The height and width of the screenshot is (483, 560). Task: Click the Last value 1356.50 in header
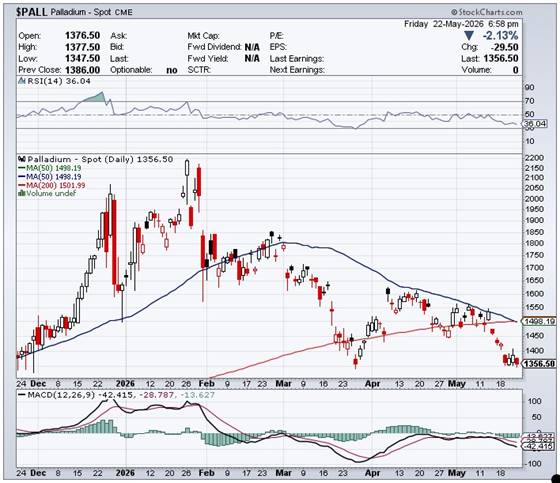pos(501,58)
